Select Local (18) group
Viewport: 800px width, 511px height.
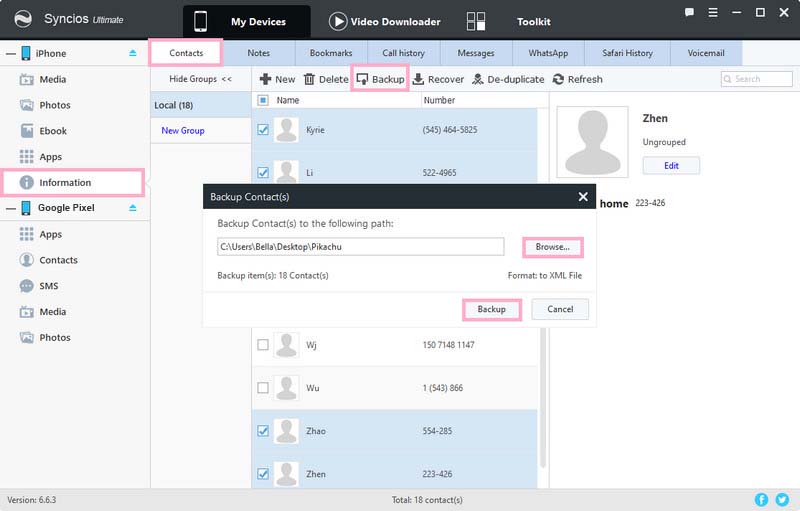201,105
